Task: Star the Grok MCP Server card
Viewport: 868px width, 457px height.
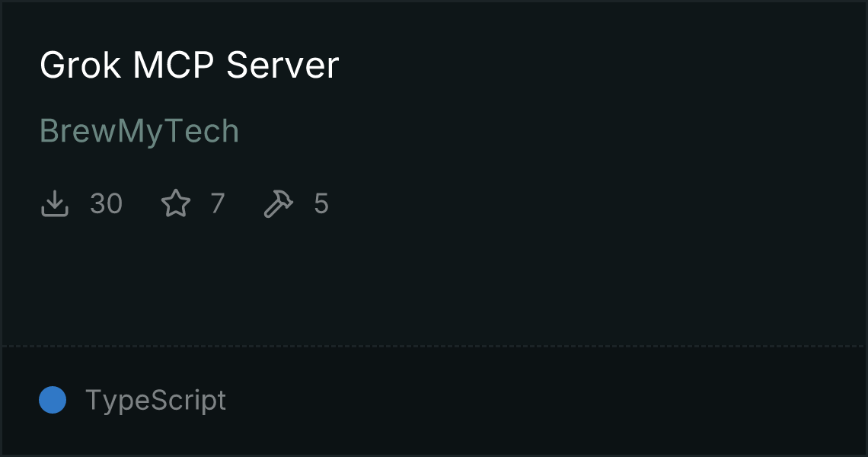Action: (176, 203)
